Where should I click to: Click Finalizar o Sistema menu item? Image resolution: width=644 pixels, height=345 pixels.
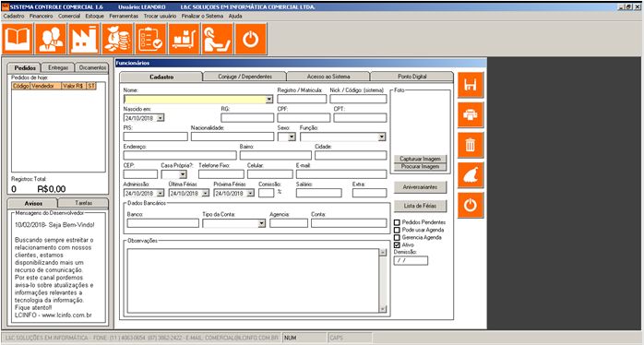(x=202, y=16)
